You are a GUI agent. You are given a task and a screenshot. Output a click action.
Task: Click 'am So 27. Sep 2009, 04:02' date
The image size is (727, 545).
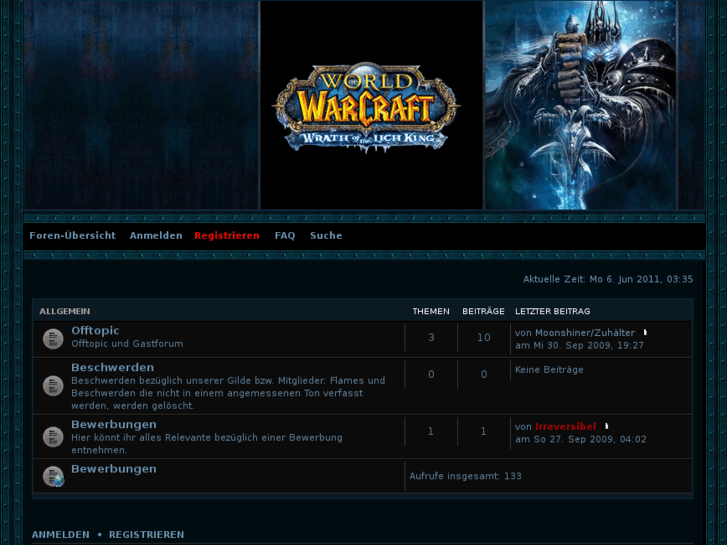click(580, 439)
